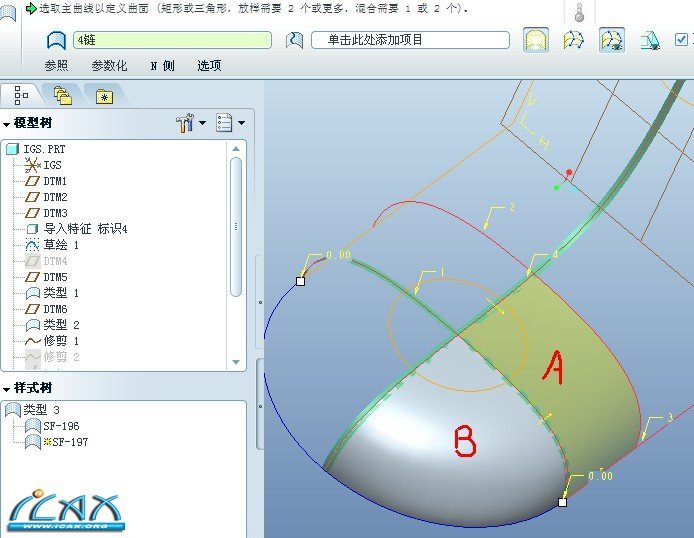Switch to the favorites navigator tab
The height and width of the screenshot is (538, 694).
point(104,96)
